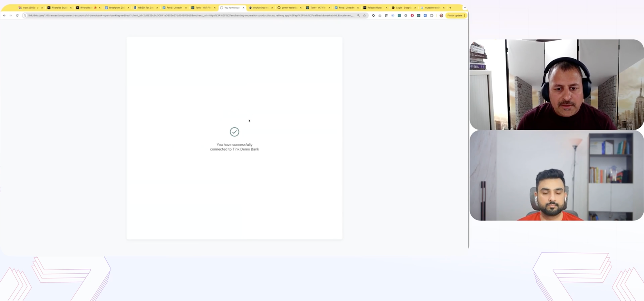Click red recording indicator on Riverside.fm tab
The width and height of the screenshot is (644, 301).
click(x=95, y=8)
